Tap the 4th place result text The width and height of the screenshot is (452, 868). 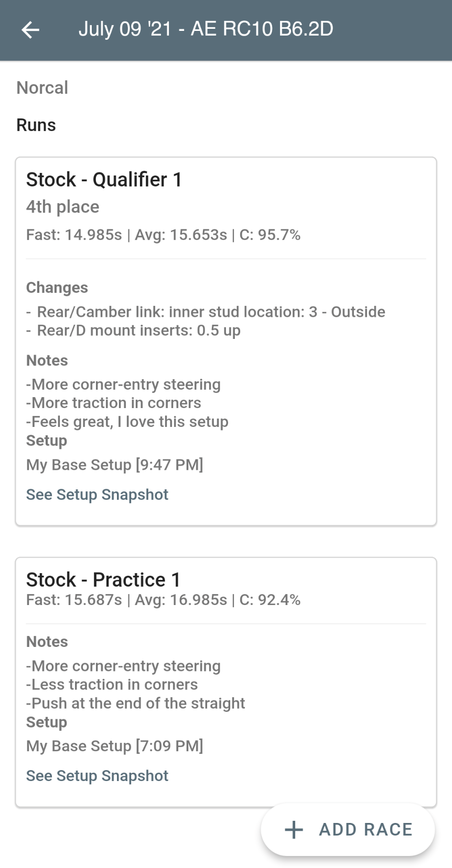tap(62, 207)
